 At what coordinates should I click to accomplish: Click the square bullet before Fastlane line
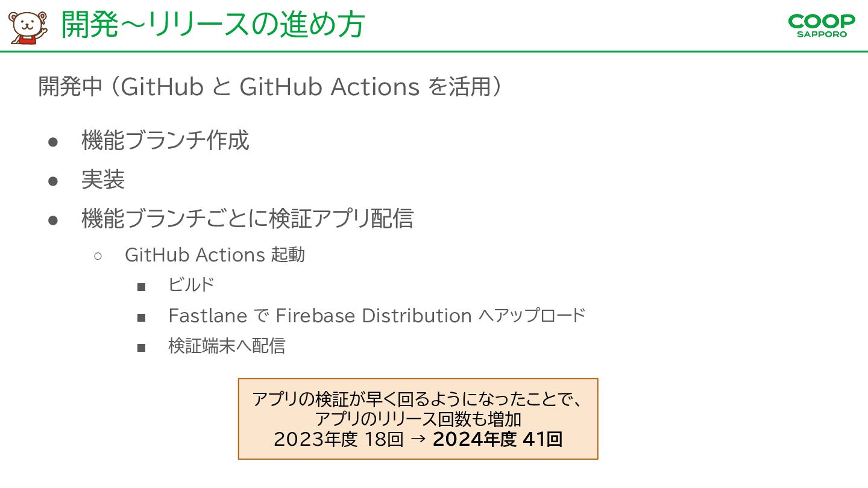142,318
